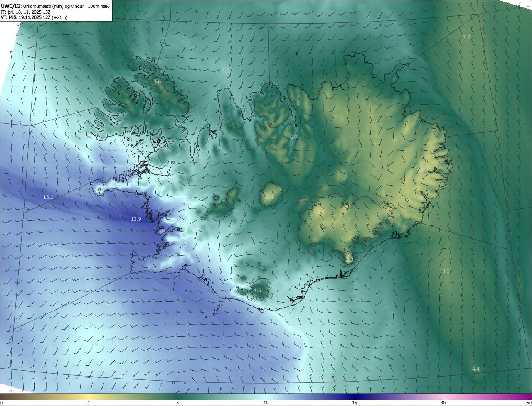
Task: Click the 0 tick label on the color scale
Action: (x=2, y=403)
